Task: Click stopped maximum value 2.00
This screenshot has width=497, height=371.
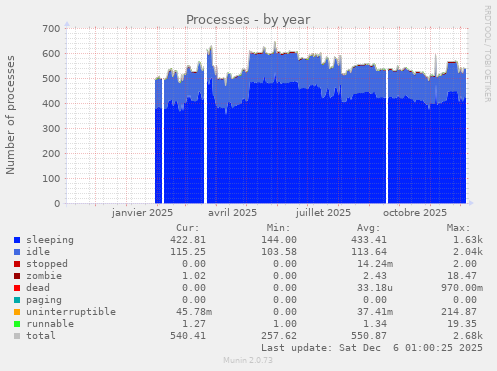Action: [x=465, y=264]
